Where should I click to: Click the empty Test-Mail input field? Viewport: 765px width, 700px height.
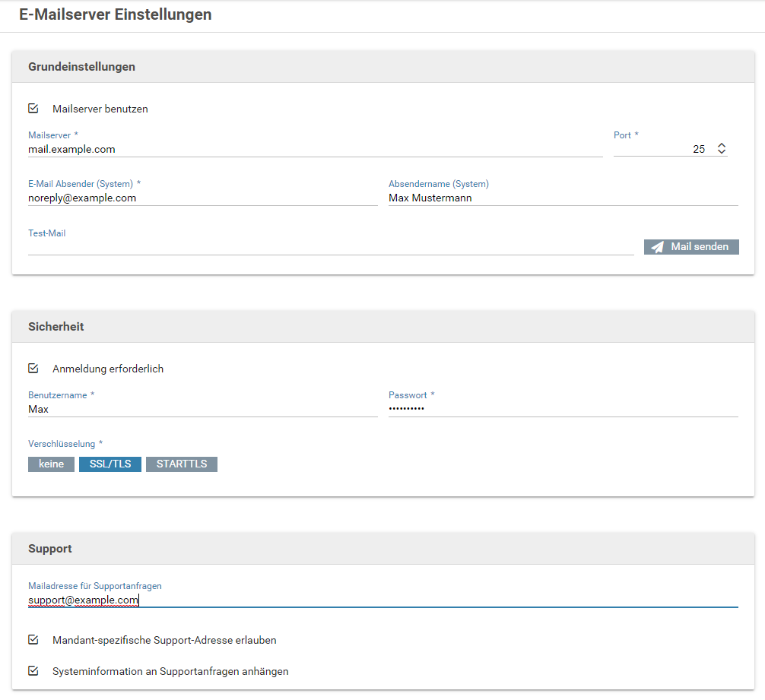(330, 247)
